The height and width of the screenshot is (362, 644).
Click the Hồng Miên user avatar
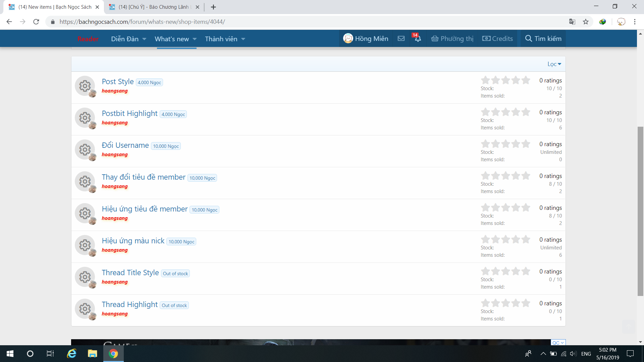pos(348,38)
